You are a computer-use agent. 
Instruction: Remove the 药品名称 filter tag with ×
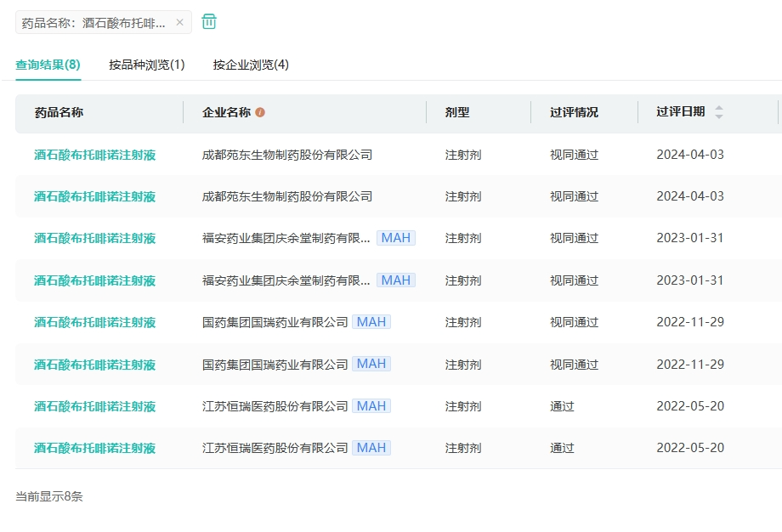coord(179,23)
